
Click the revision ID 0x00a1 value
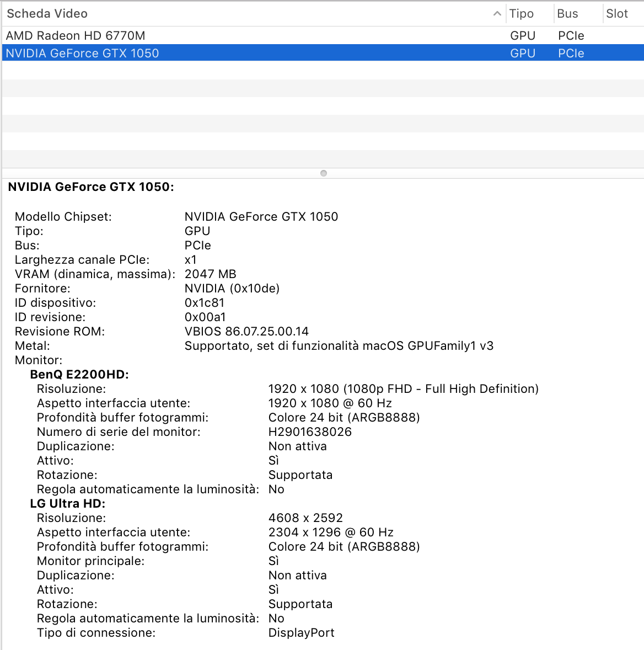tap(205, 317)
